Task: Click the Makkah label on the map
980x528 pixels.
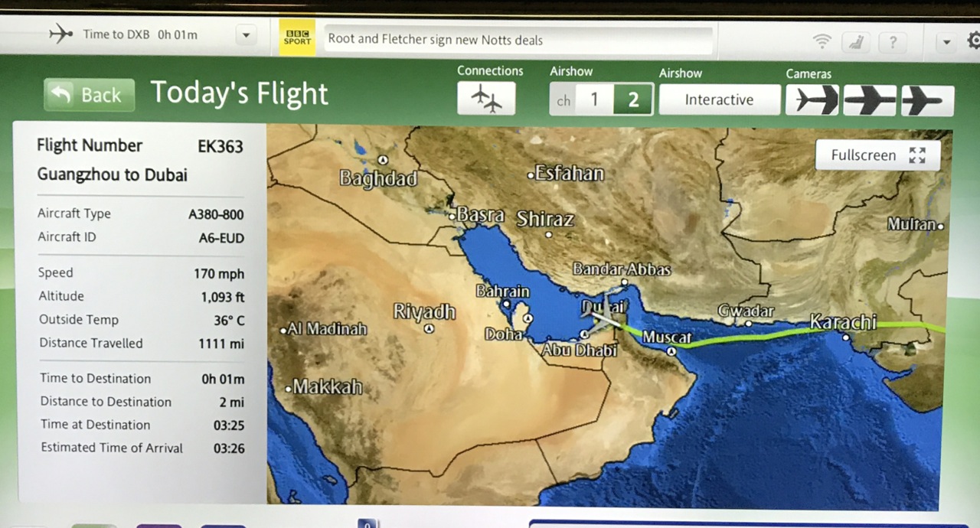Action: pyautogui.click(x=328, y=387)
